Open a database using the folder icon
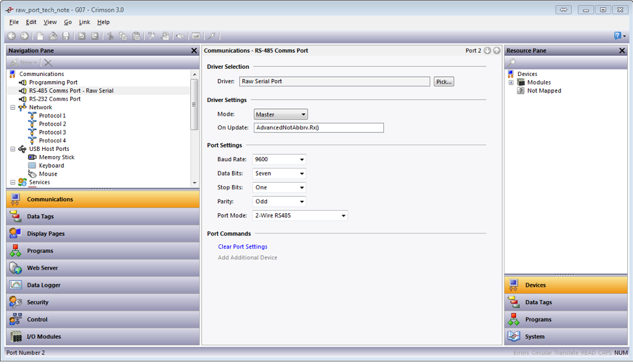Image resolution: width=633 pixels, height=364 pixels. coord(53,36)
